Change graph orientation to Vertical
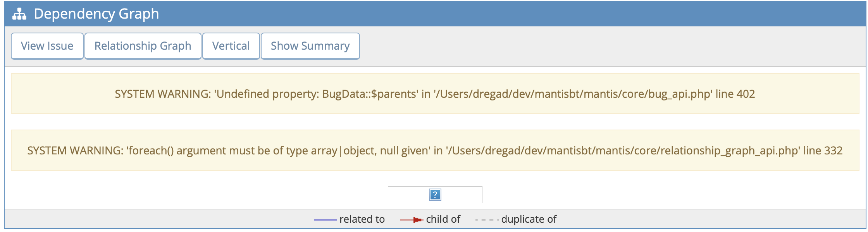868x232 pixels. [231, 46]
